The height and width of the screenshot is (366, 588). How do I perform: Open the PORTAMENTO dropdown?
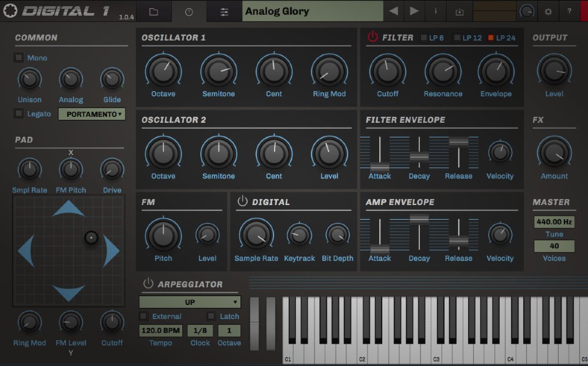92,114
